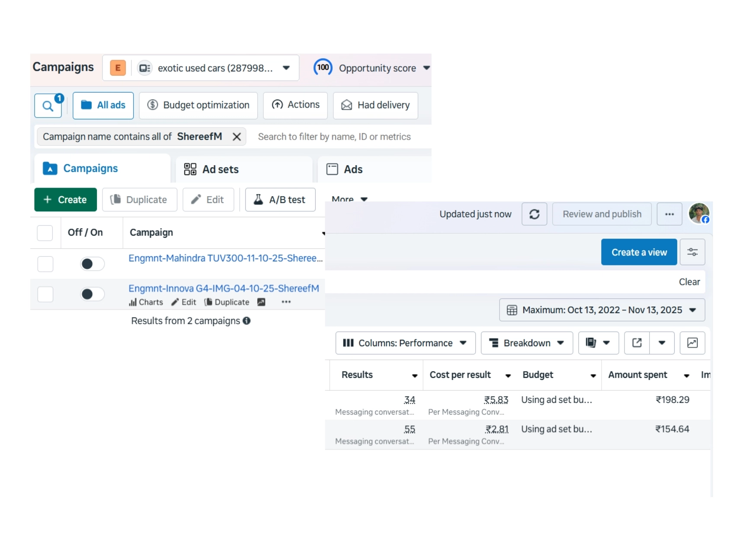This screenshot has width=756, height=536.
Task: Open the charts view icon
Action: point(692,343)
